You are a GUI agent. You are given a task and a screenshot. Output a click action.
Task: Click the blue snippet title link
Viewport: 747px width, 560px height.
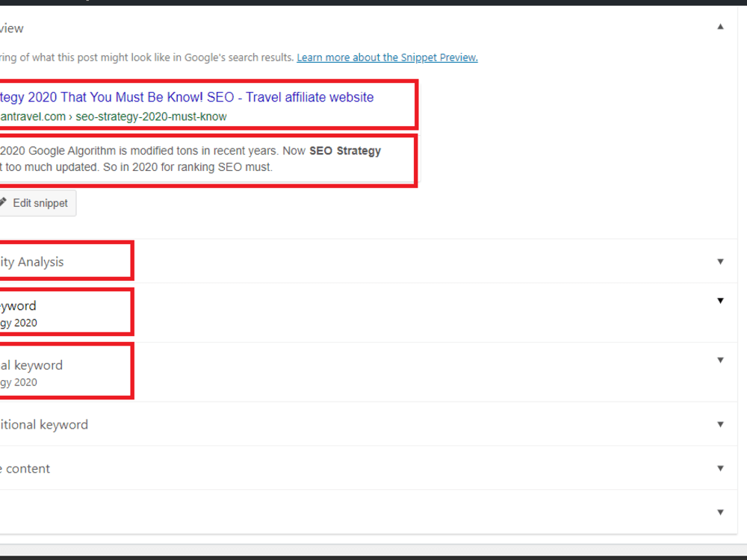click(187, 97)
